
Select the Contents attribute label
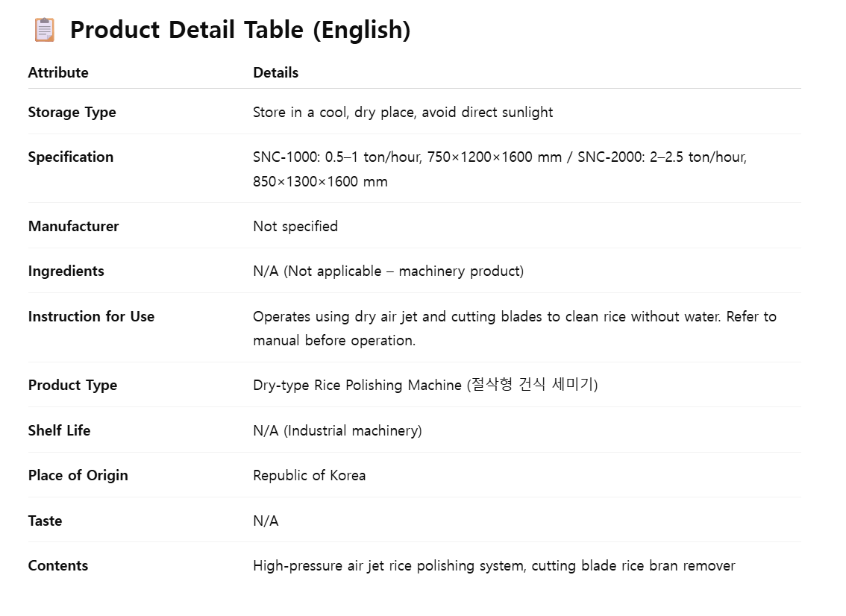pos(58,565)
